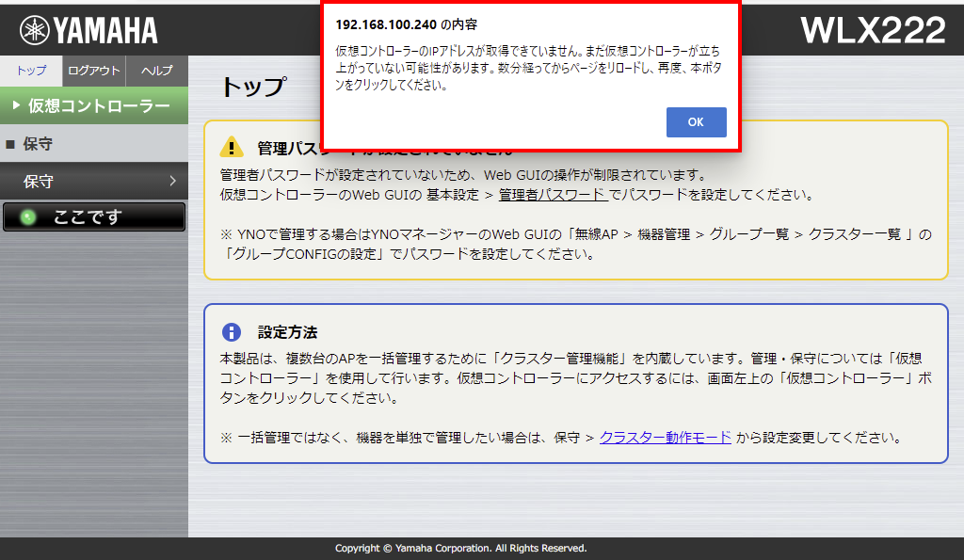Click the blue info circle icon
Image resolution: width=964 pixels, height=560 pixels.
232,332
